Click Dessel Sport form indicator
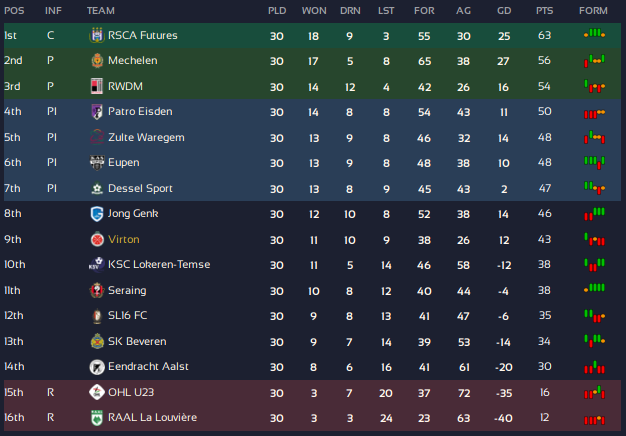 click(x=595, y=188)
